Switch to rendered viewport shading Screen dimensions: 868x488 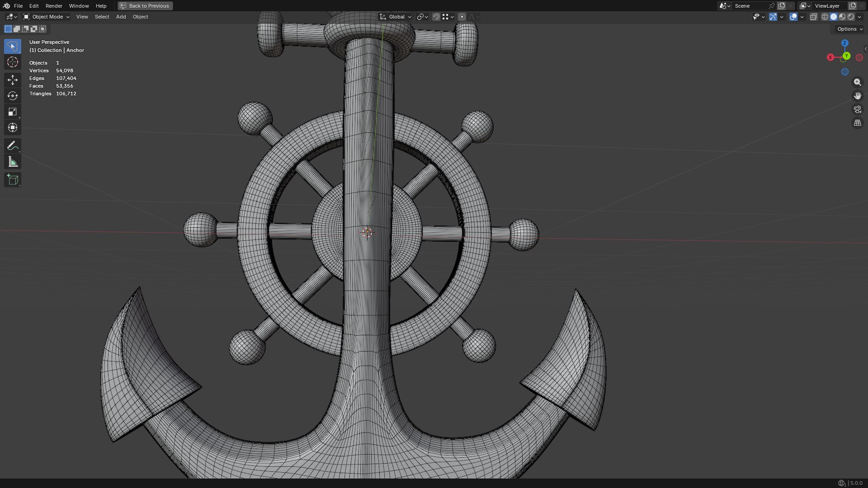(x=851, y=17)
